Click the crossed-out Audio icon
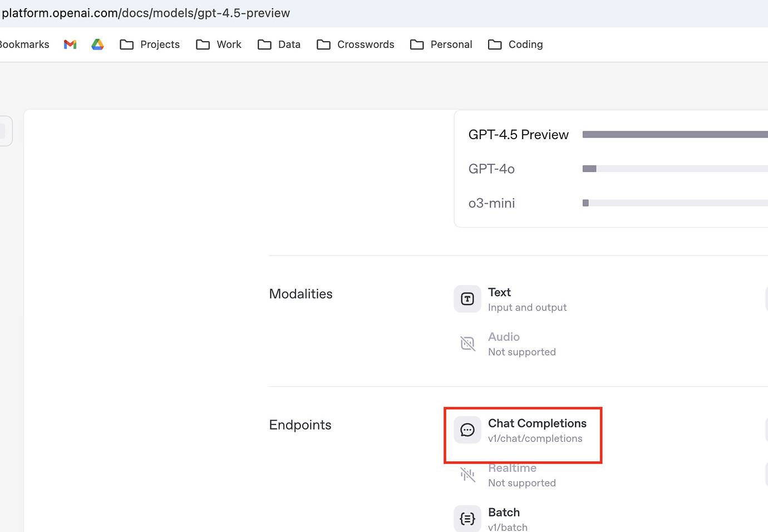Viewport: 768px width, 532px height. tap(467, 343)
